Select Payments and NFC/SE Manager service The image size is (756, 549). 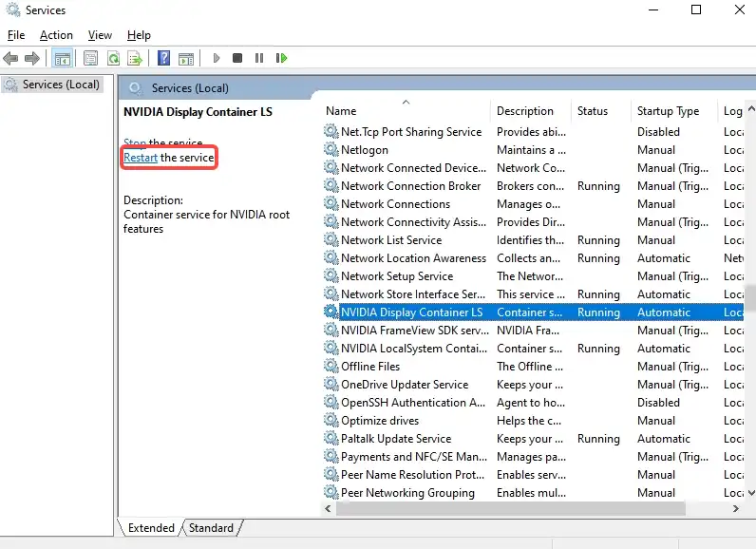pyautogui.click(x=533, y=457)
